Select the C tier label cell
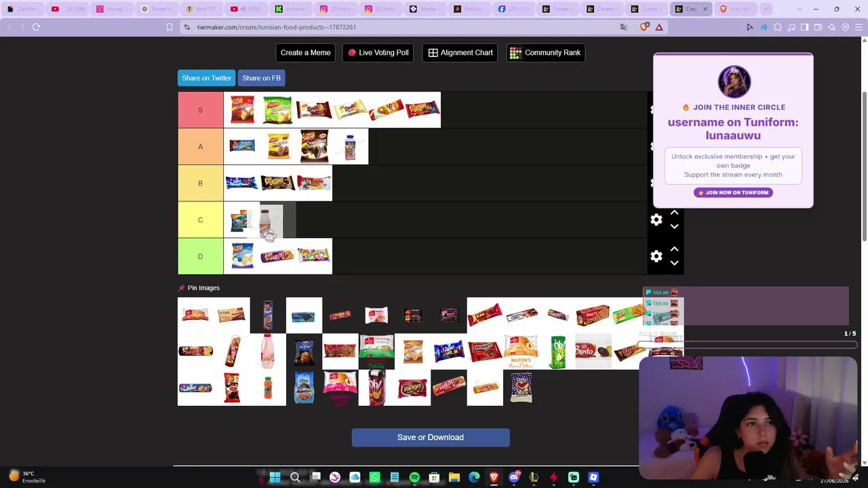Screen dimensions: 868x488 (x=200, y=220)
